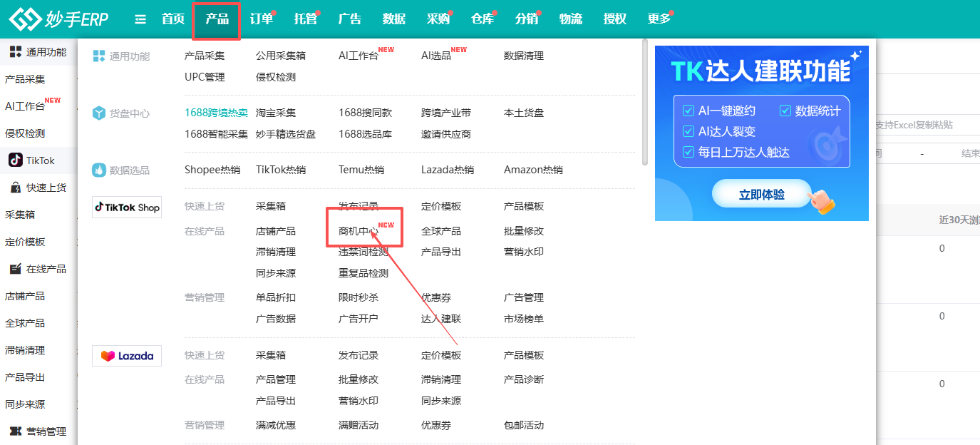Open the 分销 top navigation tab
Image resolution: width=980 pixels, height=445 pixels.
click(x=527, y=19)
